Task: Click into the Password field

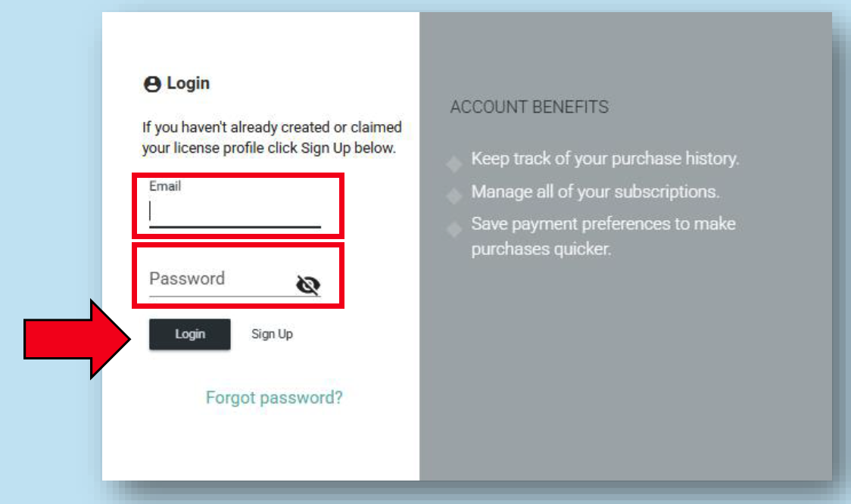Action: (222, 278)
